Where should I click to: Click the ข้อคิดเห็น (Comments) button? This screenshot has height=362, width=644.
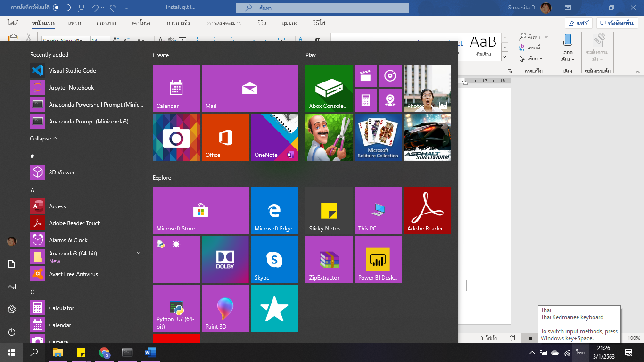pyautogui.click(x=617, y=23)
